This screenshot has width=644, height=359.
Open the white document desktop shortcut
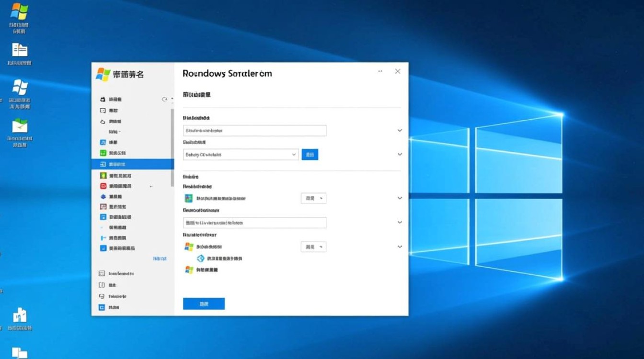click(20, 50)
